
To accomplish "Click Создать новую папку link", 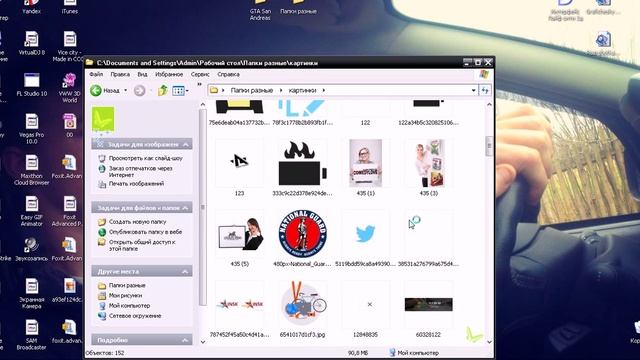I will pyautogui.click(x=137, y=222).
